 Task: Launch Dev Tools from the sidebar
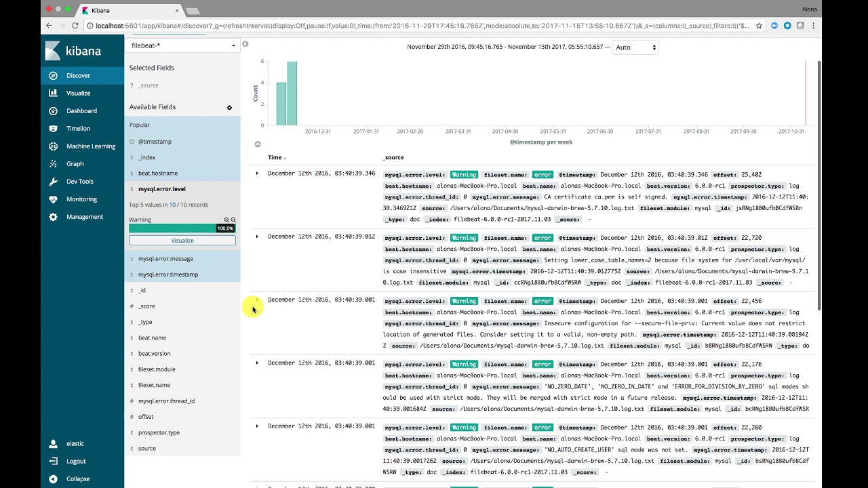click(x=80, y=181)
